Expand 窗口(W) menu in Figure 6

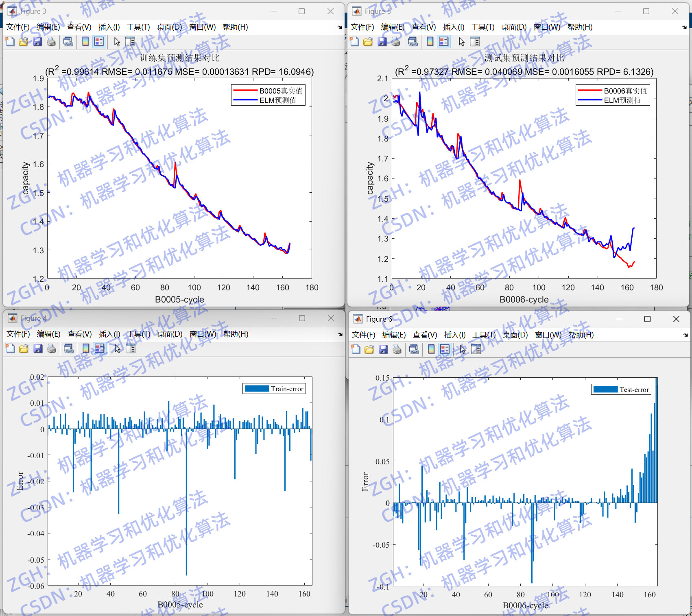point(548,335)
